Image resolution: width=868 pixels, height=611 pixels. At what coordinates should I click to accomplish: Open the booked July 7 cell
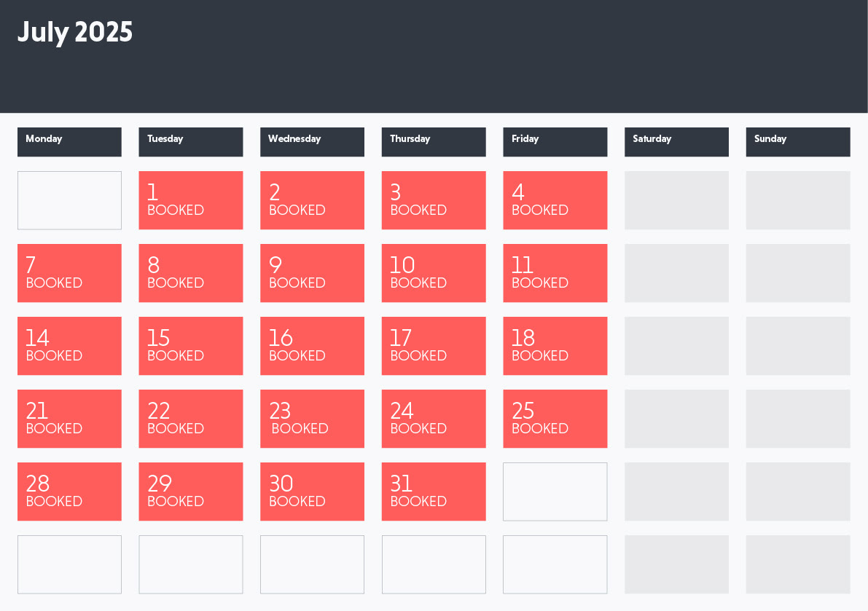pos(69,273)
